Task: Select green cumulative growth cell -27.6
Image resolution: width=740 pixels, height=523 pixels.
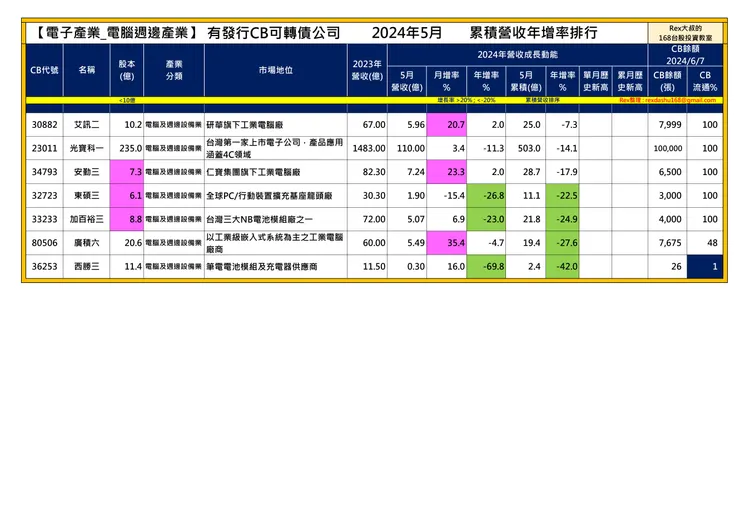Action: click(562, 243)
